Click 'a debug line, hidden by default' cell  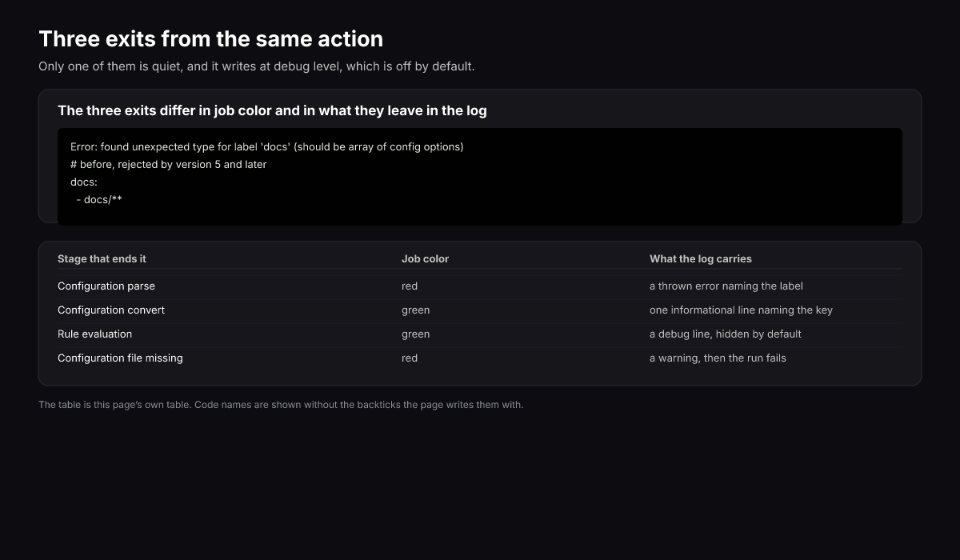coord(726,334)
